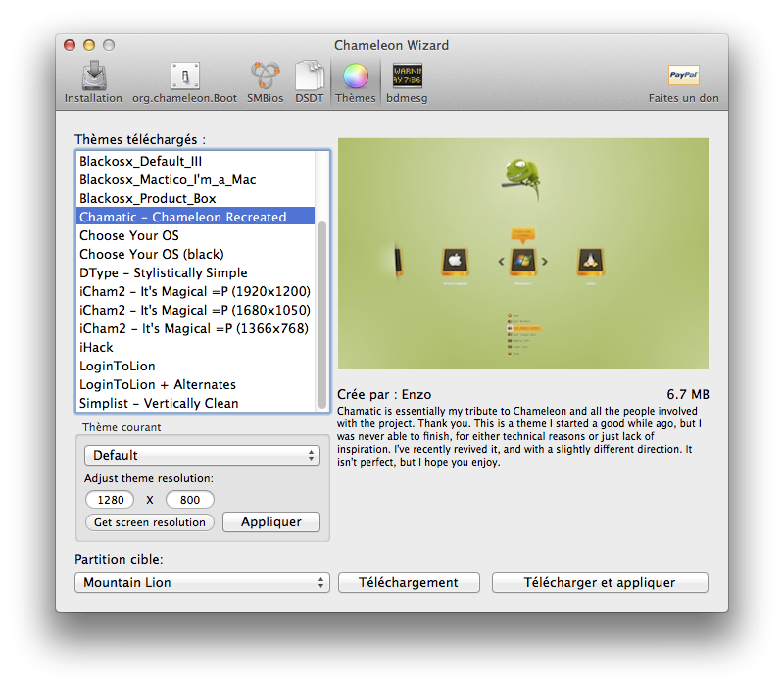784x689 pixels.
Task: Open the DSDT document icon
Action: coord(310,76)
